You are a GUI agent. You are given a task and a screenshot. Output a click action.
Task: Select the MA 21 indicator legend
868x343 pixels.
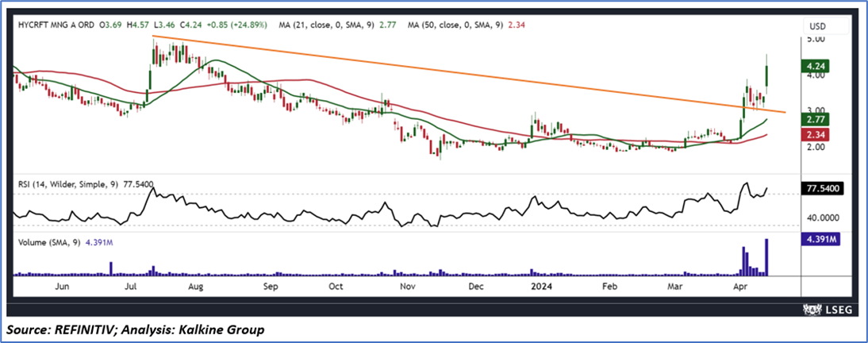click(x=336, y=25)
